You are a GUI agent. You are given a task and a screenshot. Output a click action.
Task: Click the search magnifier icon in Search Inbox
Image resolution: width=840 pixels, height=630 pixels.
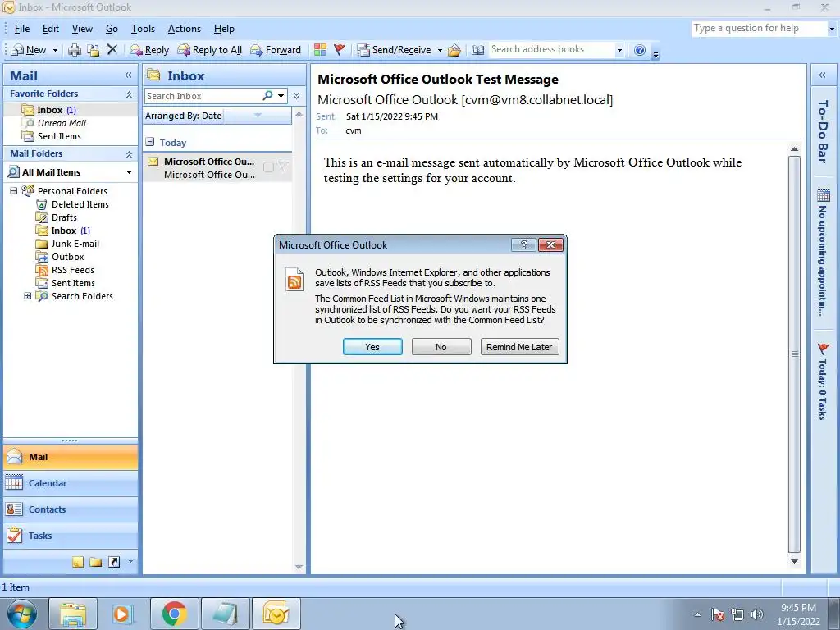click(x=267, y=96)
